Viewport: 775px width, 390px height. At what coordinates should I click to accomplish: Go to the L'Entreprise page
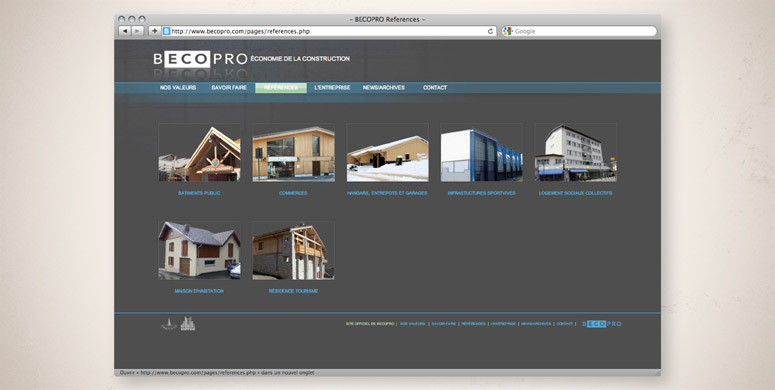(x=332, y=87)
